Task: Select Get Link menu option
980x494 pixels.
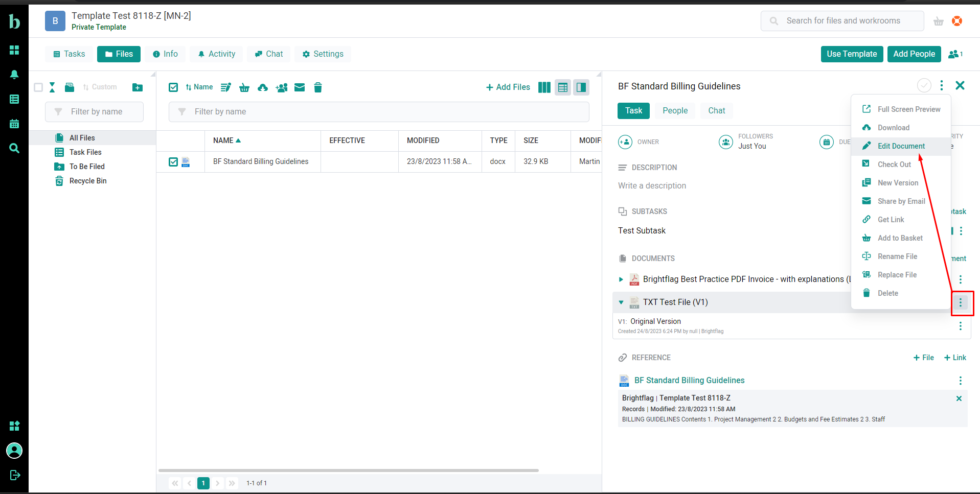Action: 901,220
